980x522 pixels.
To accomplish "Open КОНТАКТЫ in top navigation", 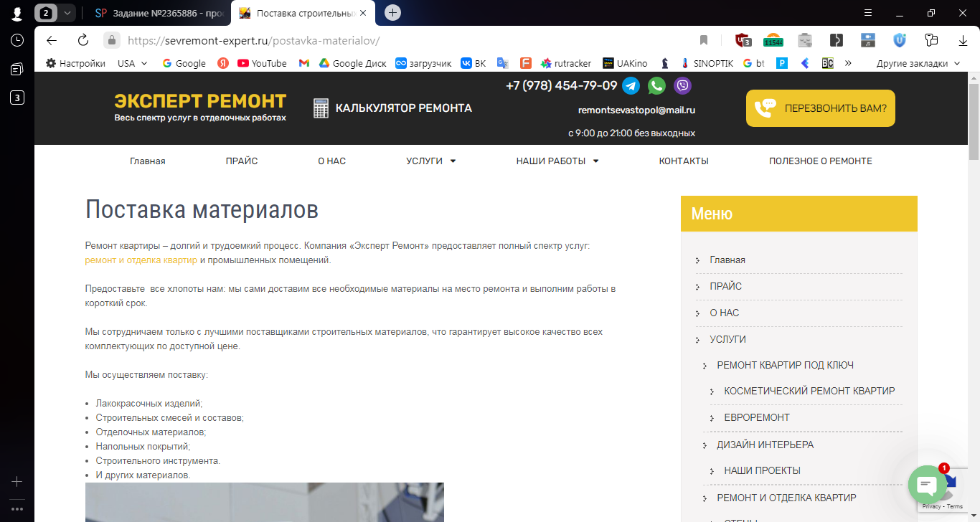I will tap(684, 161).
